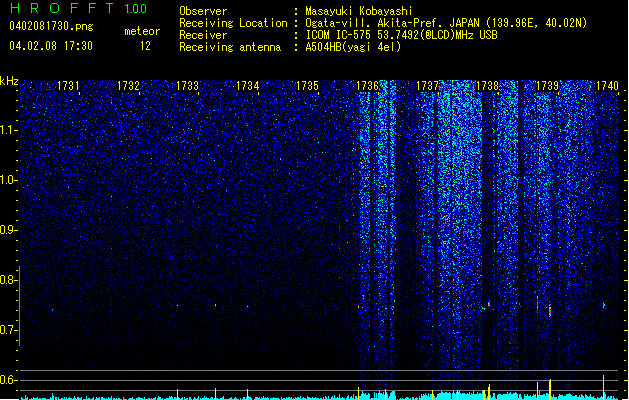Click the 1.0 kHz axis label
Image resolution: width=629 pixels, height=400 pixels.
pos(9,180)
